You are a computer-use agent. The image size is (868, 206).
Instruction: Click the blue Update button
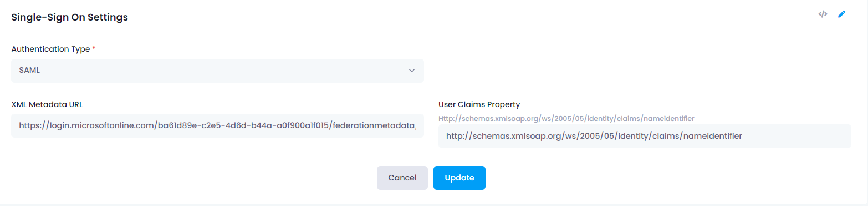[x=459, y=178]
